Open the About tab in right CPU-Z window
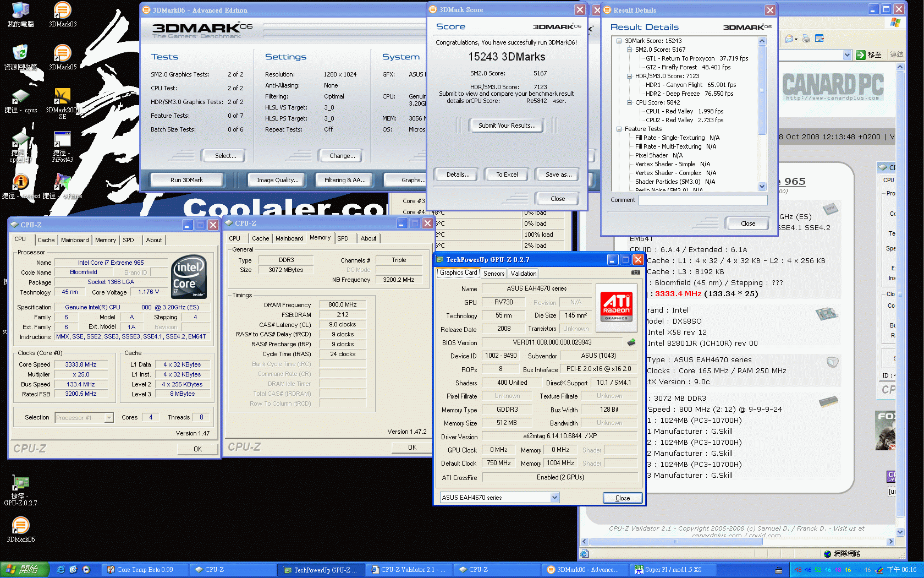 point(369,238)
